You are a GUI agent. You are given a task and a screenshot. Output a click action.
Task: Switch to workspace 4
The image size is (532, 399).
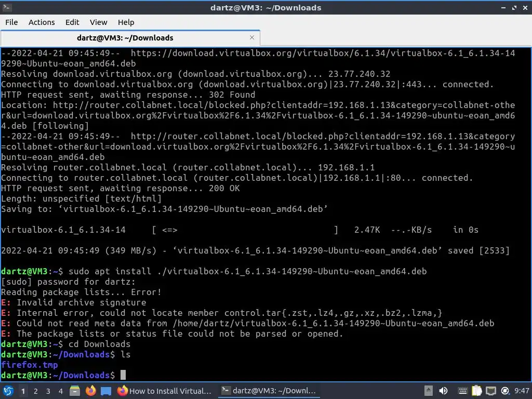point(61,391)
